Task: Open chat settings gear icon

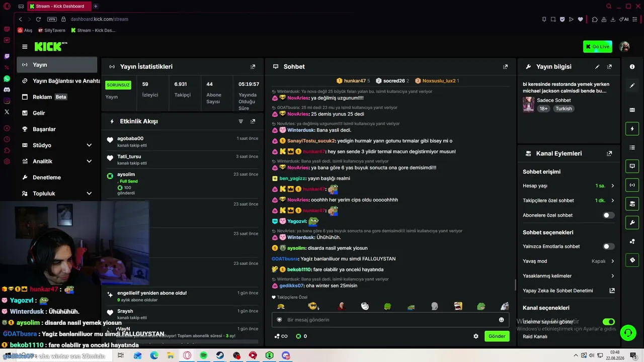Action: tap(476, 336)
